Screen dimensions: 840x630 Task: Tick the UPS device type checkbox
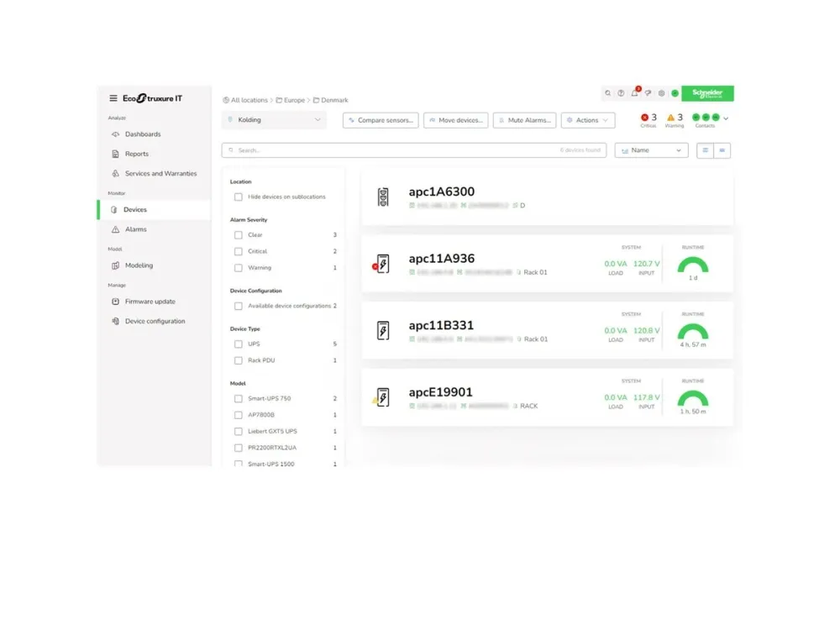239,344
